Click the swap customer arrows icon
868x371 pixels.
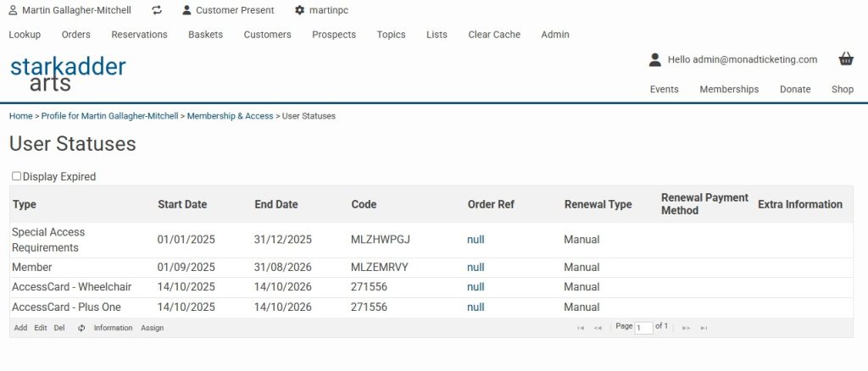coord(157,10)
